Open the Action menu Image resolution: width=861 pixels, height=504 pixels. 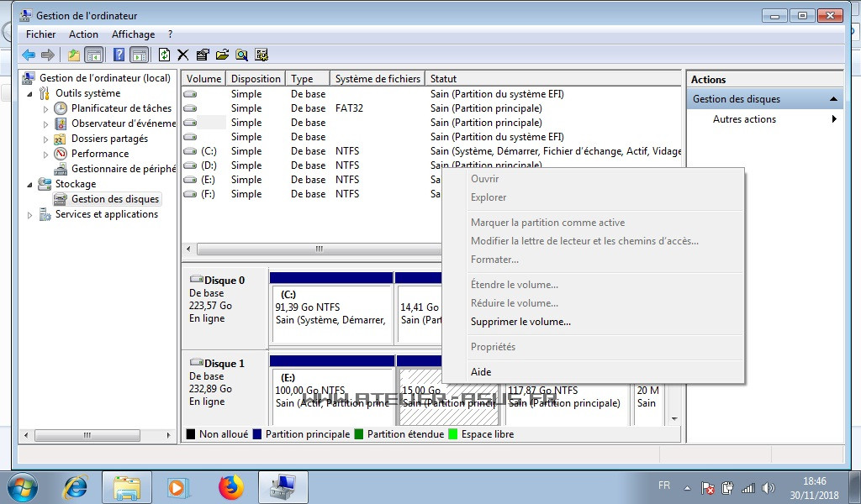83,34
